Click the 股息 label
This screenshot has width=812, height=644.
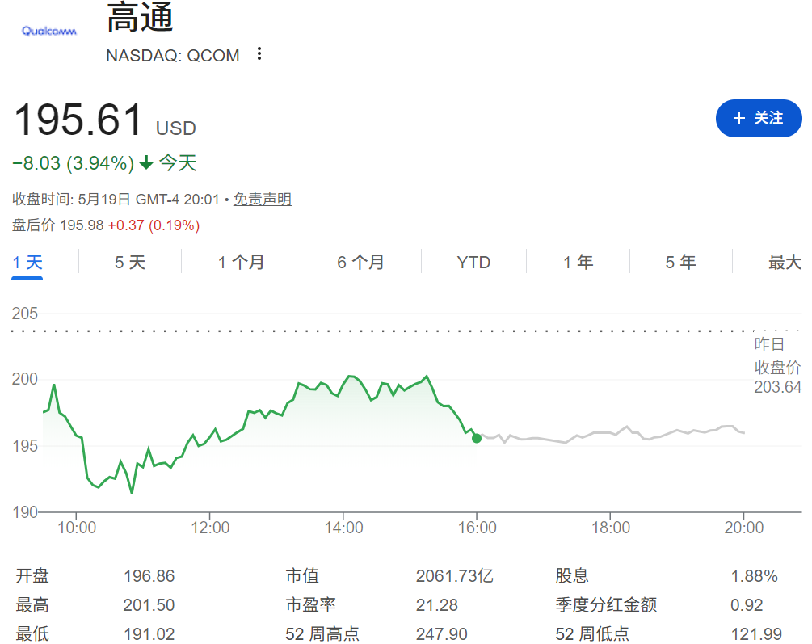click(x=572, y=576)
